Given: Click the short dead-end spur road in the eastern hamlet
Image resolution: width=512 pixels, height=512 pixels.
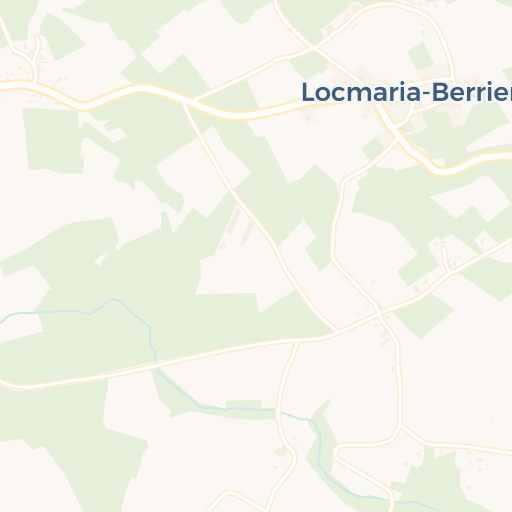Looking at the screenshot, I should (446, 258).
